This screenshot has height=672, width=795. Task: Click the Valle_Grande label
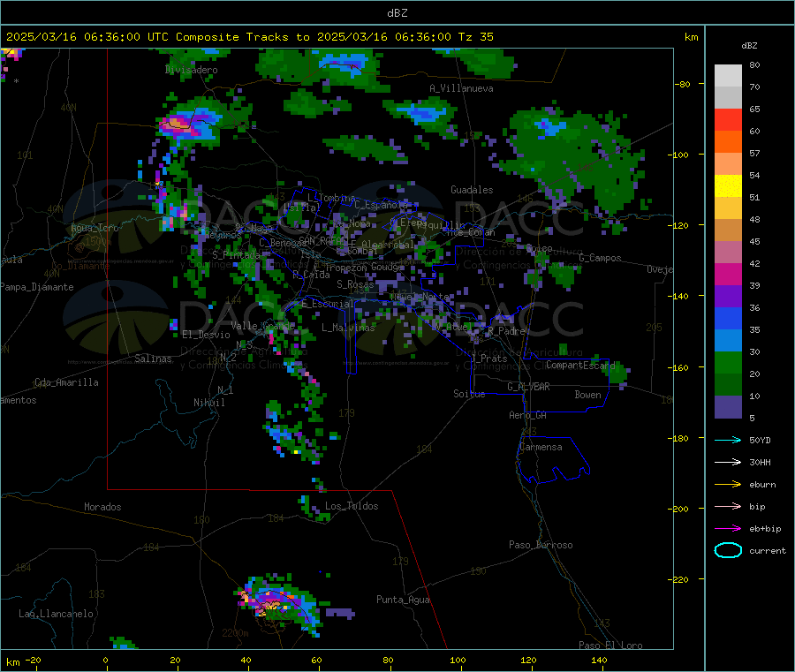pos(262,326)
